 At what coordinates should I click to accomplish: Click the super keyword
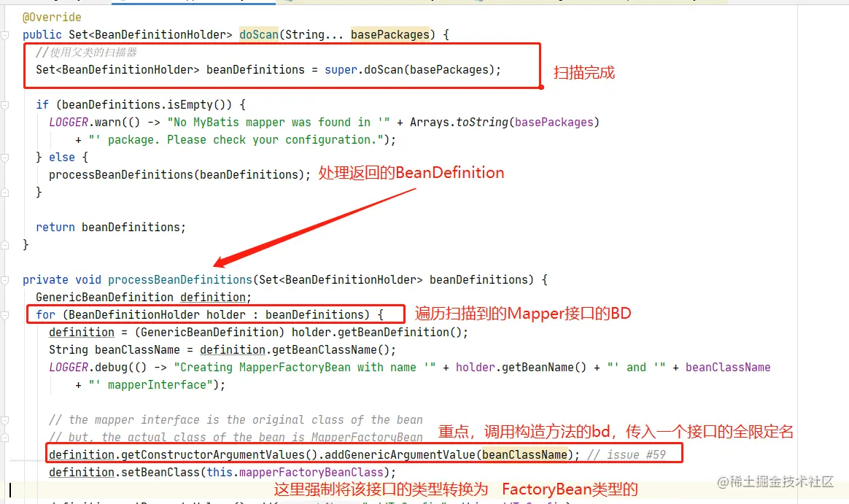pyautogui.click(x=341, y=70)
